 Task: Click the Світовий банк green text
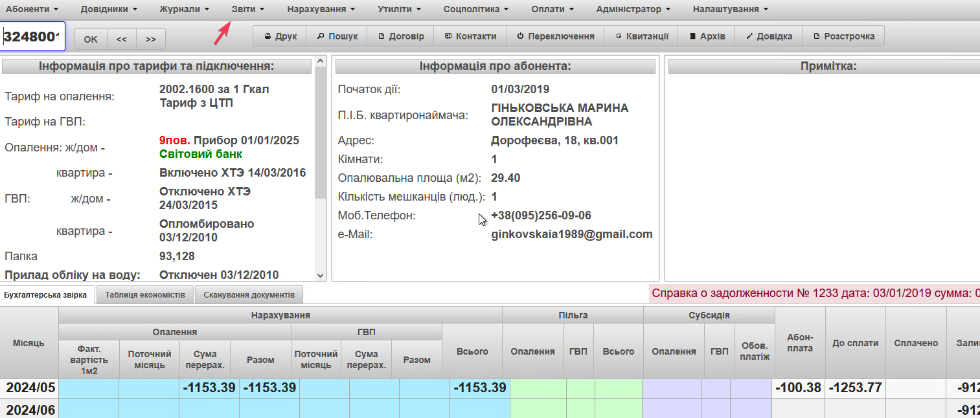click(x=201, y=154)
